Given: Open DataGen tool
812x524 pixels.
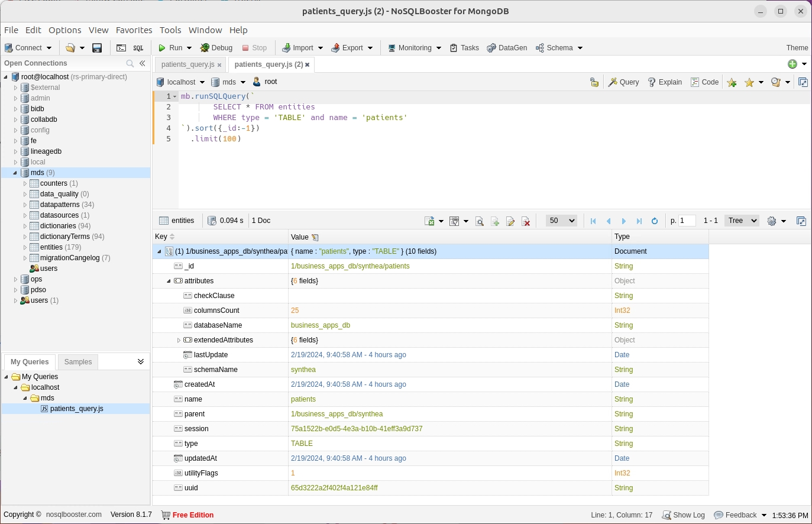Looking at the screenshot, I should 507,48.
